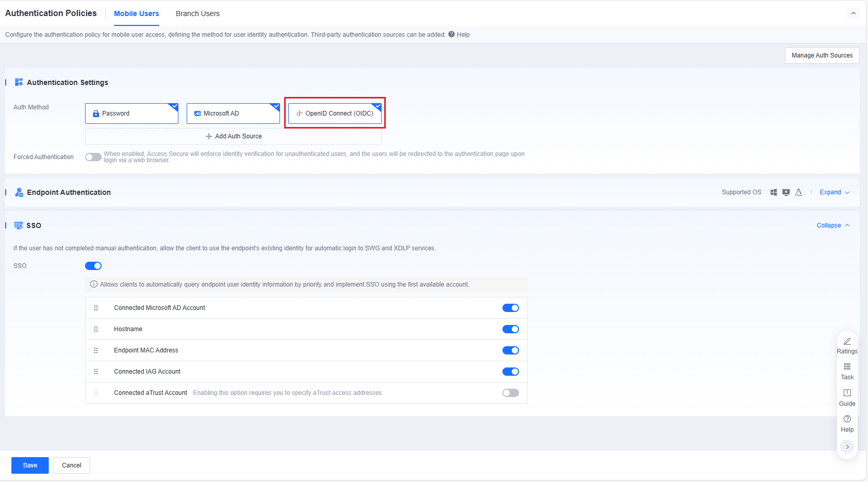This screenshot has width=868, height=482.
Task: Click the Hostname row text
Action: coord(128,329)
